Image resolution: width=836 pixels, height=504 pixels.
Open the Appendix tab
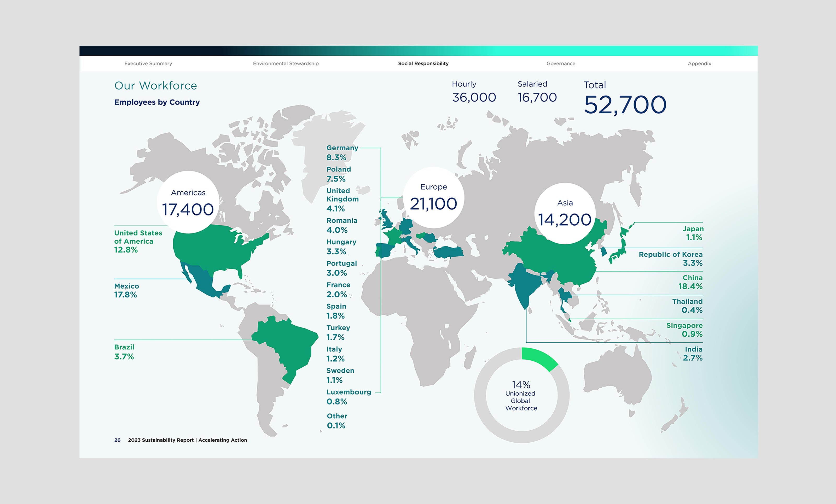point(699,63)
